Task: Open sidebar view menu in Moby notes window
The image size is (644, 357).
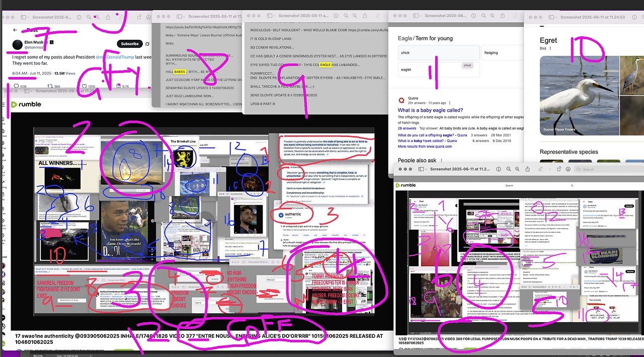Action: pyautogui.click(x=180, y=16)
